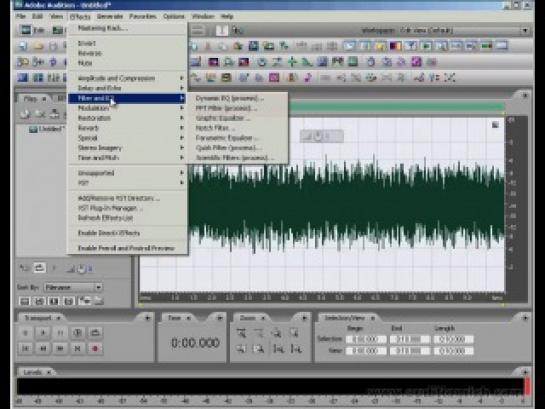Toggle Play Looped in Transport panel
This screenshot has height=409, width=545.
[x=95, y=333]
